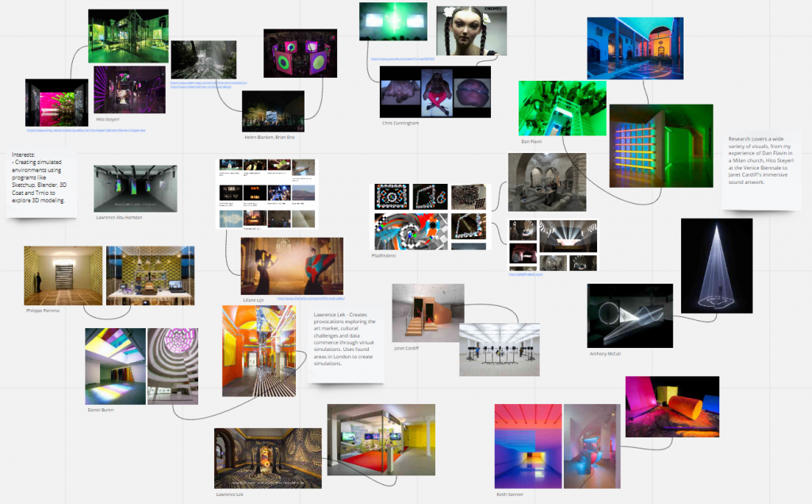
Task: Select the colored skylight gallery image
Action: pos(116,366)
